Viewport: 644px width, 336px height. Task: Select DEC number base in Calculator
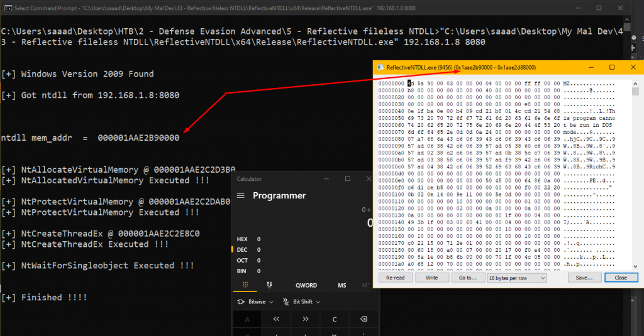point(248,250)
